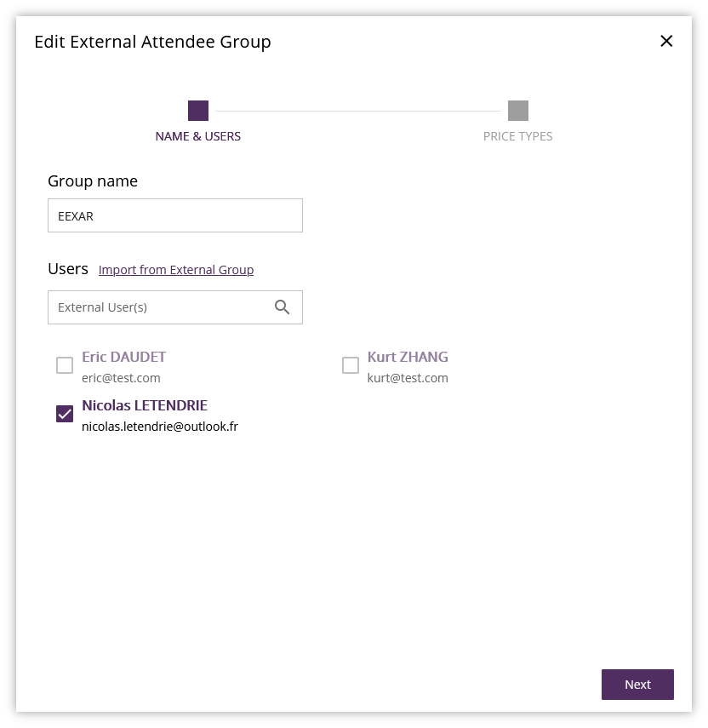Check the Kurt ZHANG checkbox

click(351, 365)
